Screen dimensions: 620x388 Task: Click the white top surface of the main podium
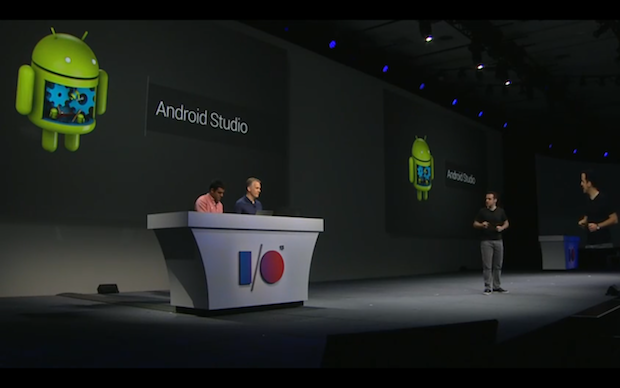[235, 221]
